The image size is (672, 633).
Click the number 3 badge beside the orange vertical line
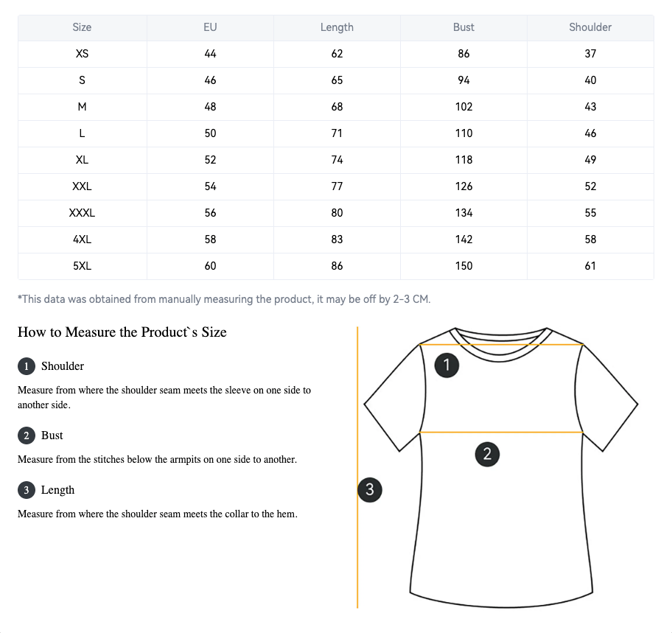click(370, 489)
